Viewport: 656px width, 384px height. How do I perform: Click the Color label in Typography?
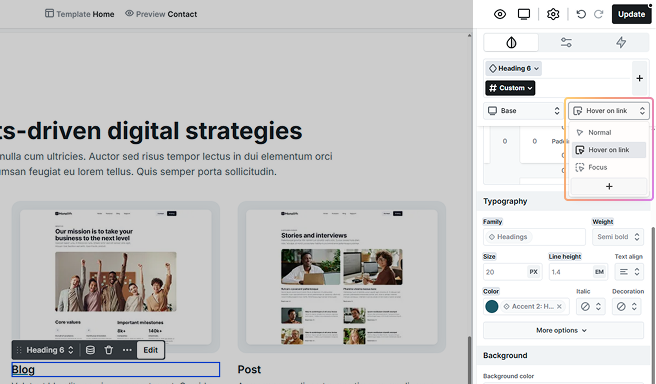click(x=491, y=292)
